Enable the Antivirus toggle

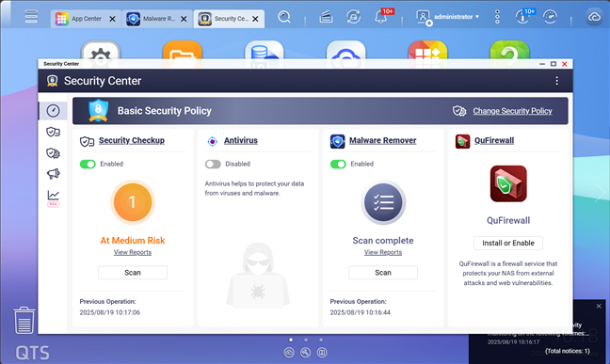tap(213, 164)
